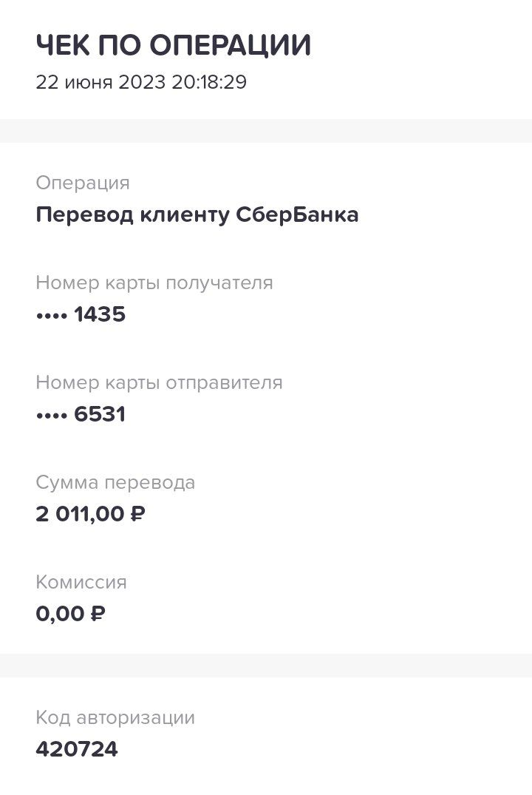
Task: Select the commission value 0,00
Action: click(x=60, y=614)
